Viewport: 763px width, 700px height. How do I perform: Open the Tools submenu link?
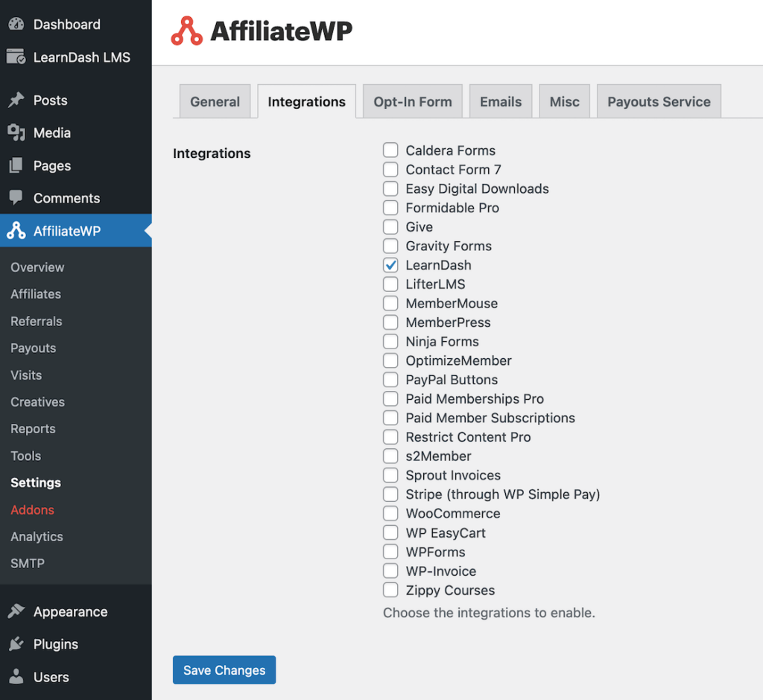pyautogui.click(x=26, y=456)
